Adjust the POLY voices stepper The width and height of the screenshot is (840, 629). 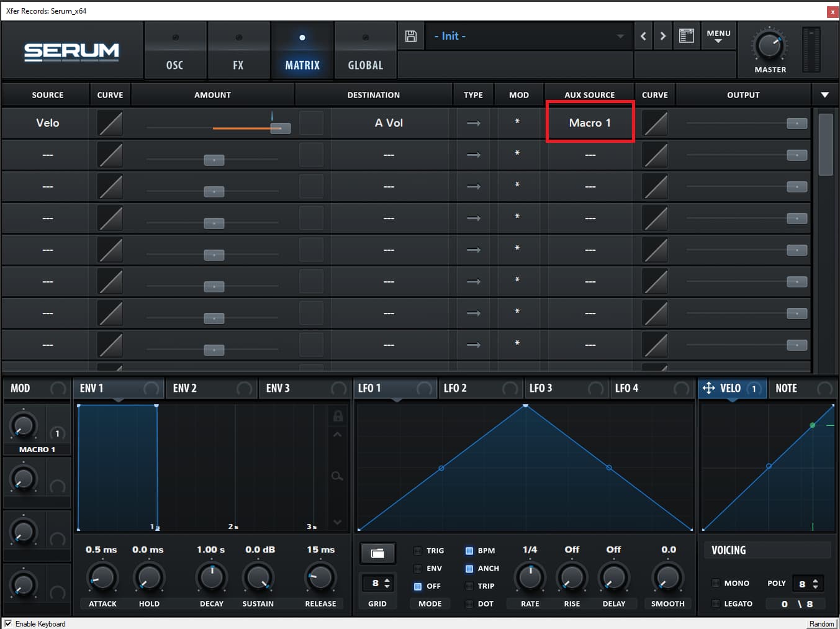pyautogui.click(x=815, y=584)
